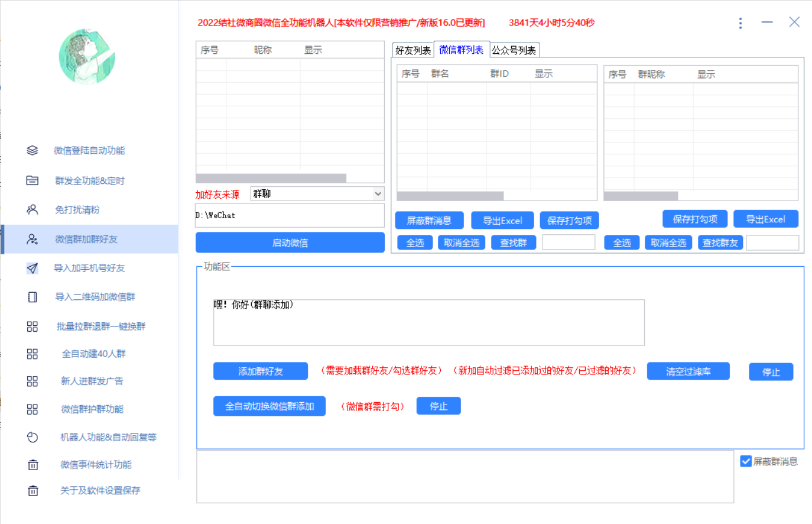Click the 清空过滤库 button
The height and width of the screenshot is (524, 812).
[x=688, y=371]
